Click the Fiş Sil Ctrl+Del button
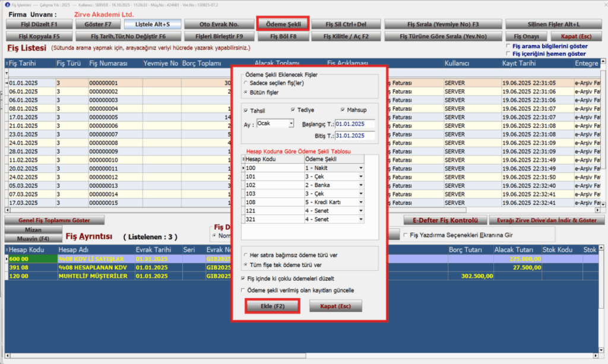This screenshot has height=364, width=608. (346, 24)
